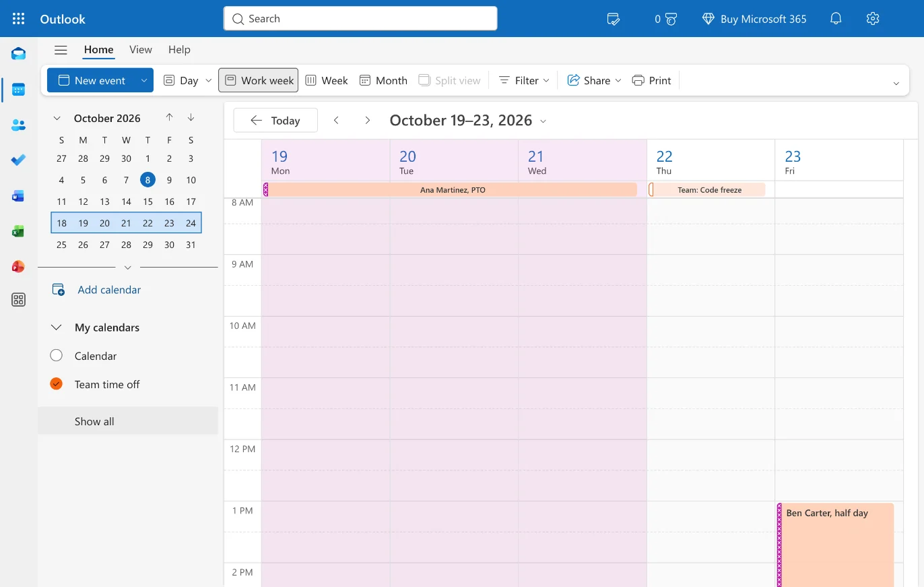Image resolution: width=924 pixels, height=587 pixels.
Task: Enable the Calendar checkbox under My calendars
Action: (x=56, y=355)
